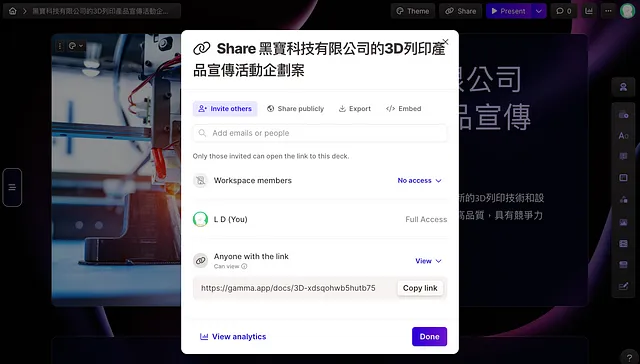Open the text styles Aa sidebar icon
Image resolution: width=640 pixels, height=364 pixels.
click(x=623, y=135)
